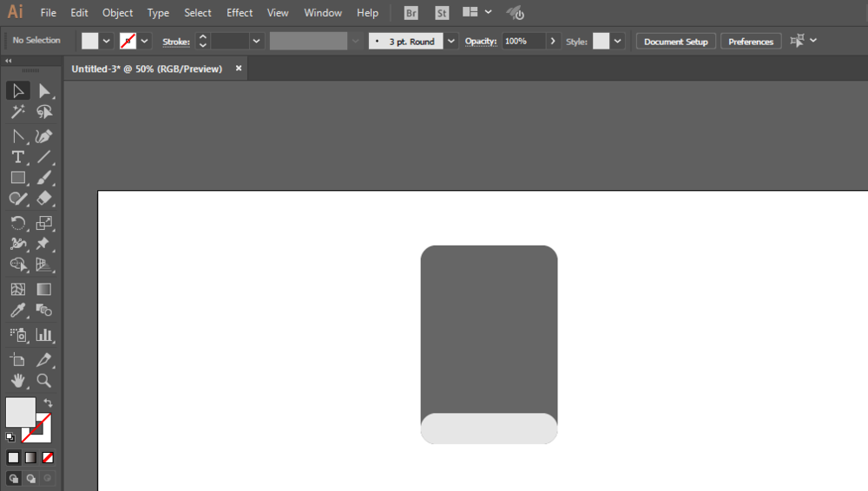868x491 pixels.
Task: Open the File menu
Action: click(48, 13)
